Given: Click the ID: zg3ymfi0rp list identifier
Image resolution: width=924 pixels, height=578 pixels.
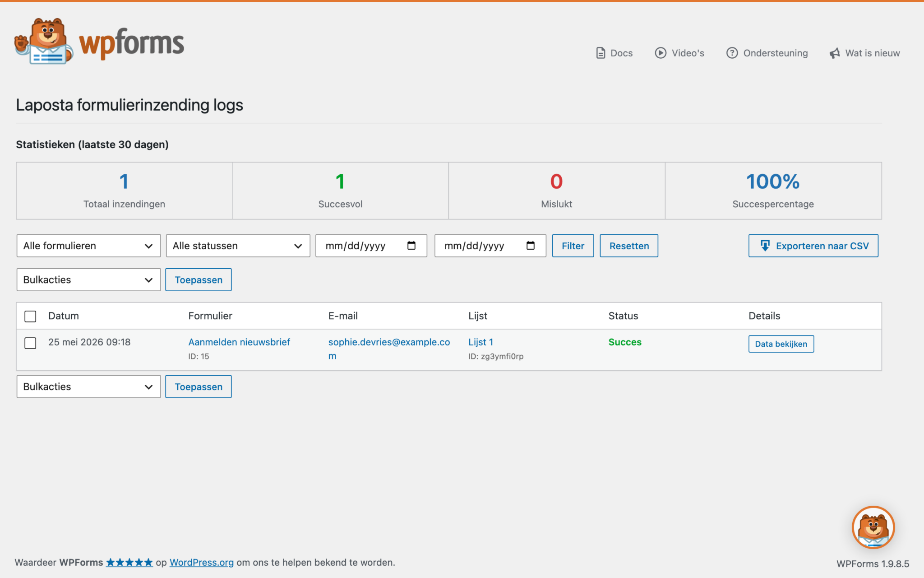Looking at the screenshot, I should 496,356.
